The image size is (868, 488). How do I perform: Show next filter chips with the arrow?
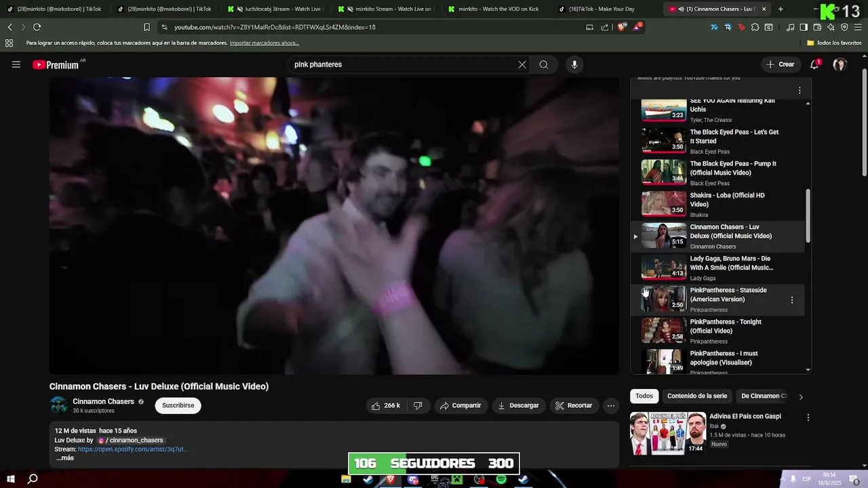pyautogui.click(x=801, y=396)
